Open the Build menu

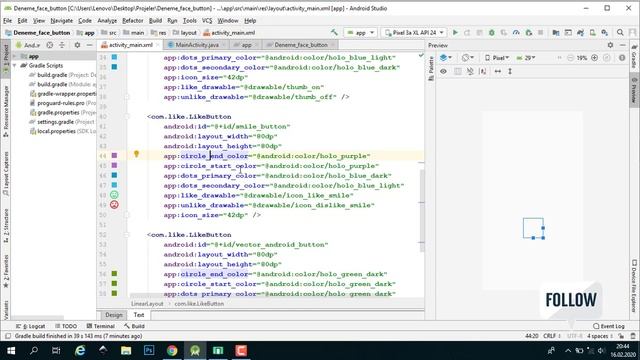(155, 20)
